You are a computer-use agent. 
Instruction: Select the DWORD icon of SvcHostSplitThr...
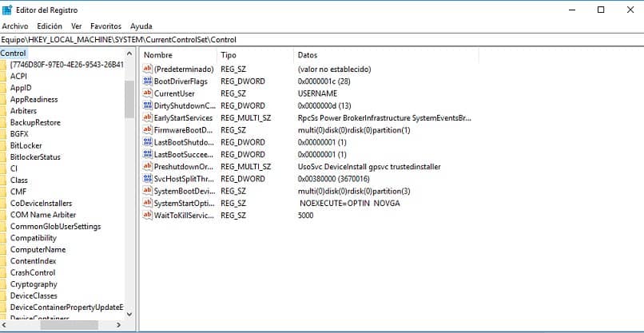click(148, 179)
